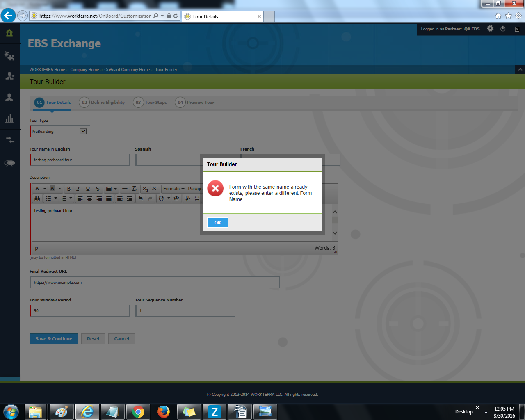Insert a horizontal line
Screen dimensions: 525x420
pos(125,189)
